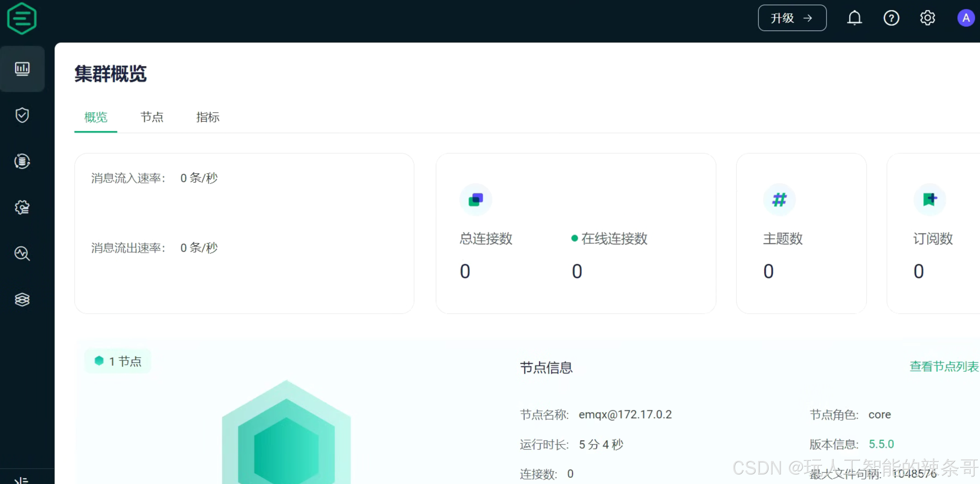Open the dashboard monitoring sidebar icon

click(22, 69)
